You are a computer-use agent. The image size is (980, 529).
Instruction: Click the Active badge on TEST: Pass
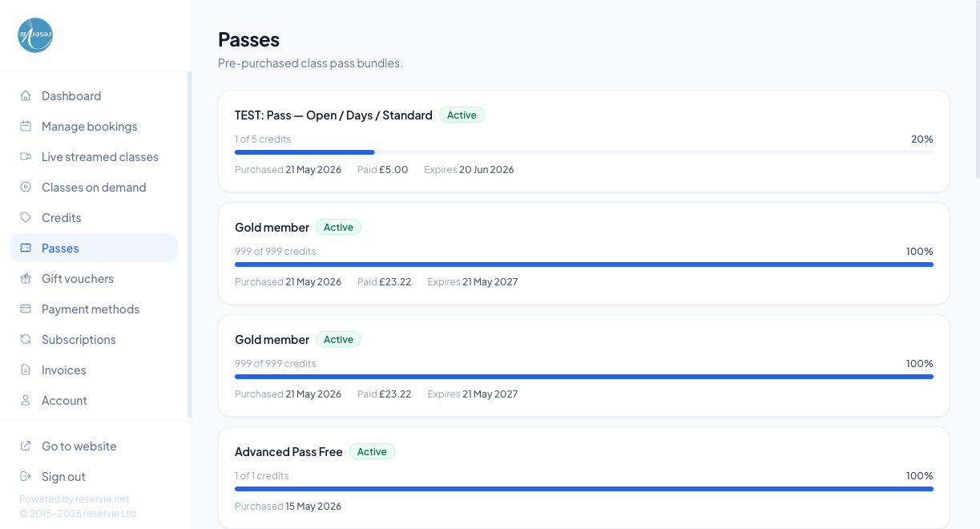click(x=462, y=115)
